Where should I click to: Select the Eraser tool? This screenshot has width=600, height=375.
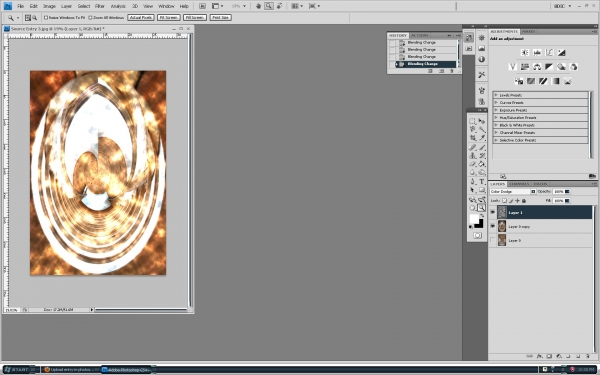(473, 164)
